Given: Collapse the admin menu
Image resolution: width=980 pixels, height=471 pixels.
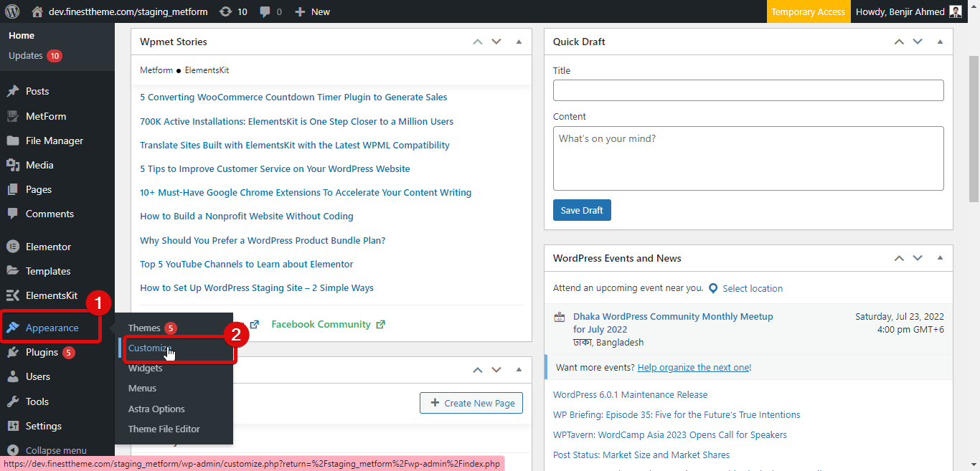Looking at the screenshot, I should (x=47, y=449).
